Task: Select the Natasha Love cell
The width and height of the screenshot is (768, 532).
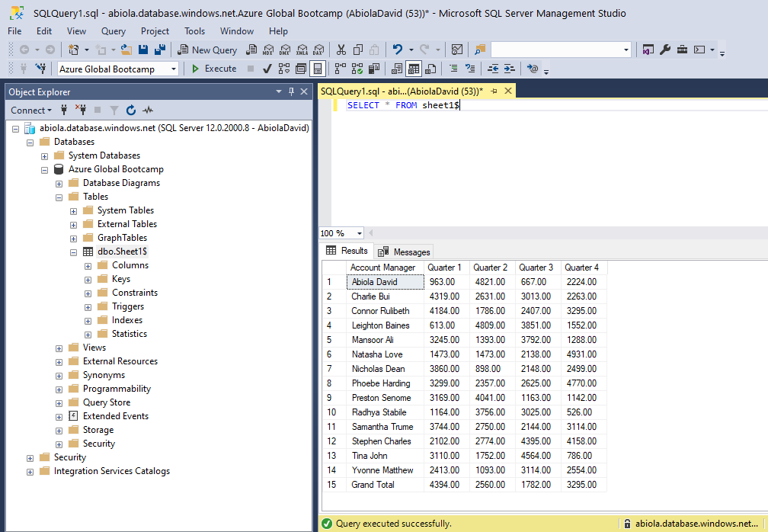Action: (x=385, y=354)
